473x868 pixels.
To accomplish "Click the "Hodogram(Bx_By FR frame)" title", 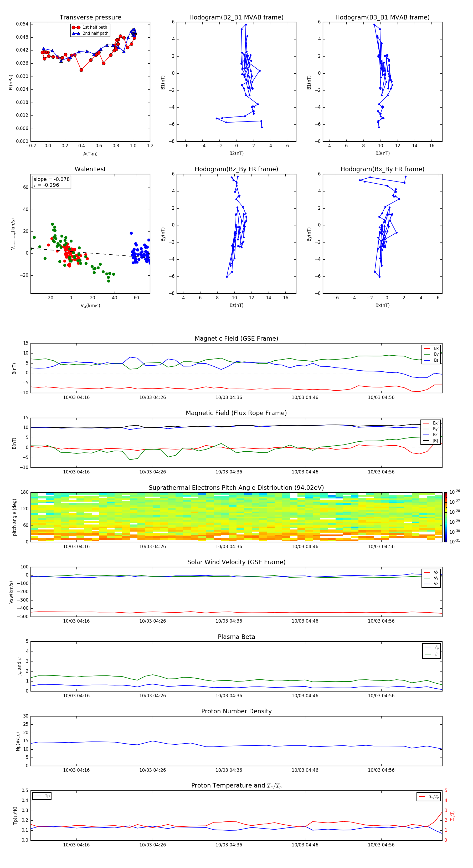I will [x=382, y=169].
